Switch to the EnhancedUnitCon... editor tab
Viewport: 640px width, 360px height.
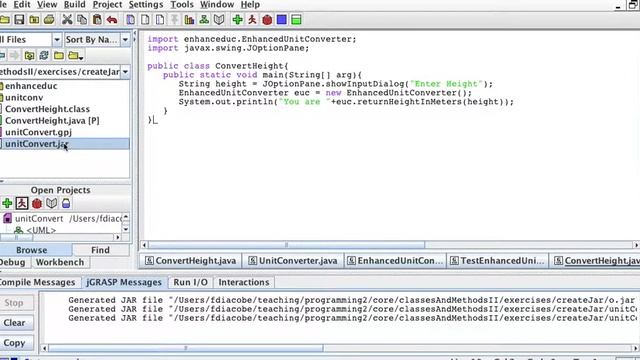396,261
